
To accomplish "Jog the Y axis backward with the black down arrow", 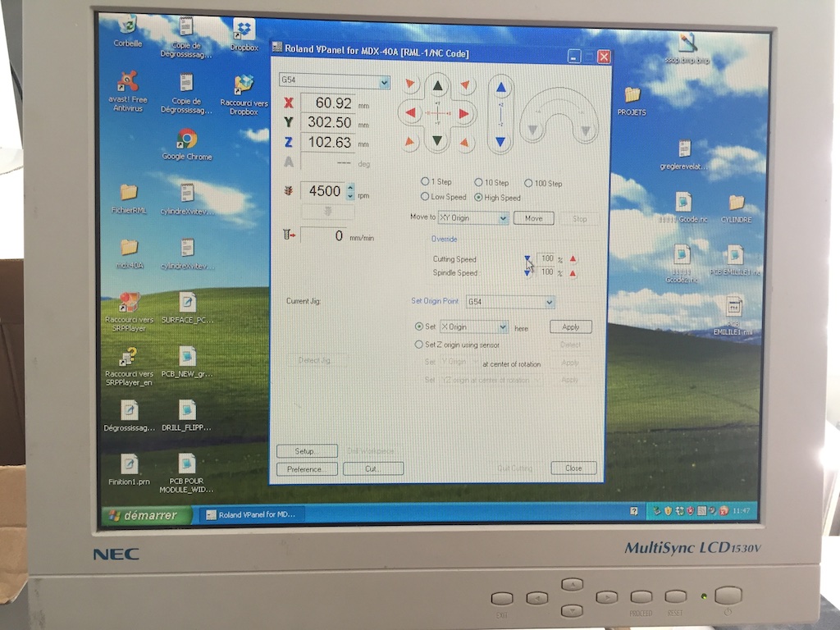I will point(438,140).
